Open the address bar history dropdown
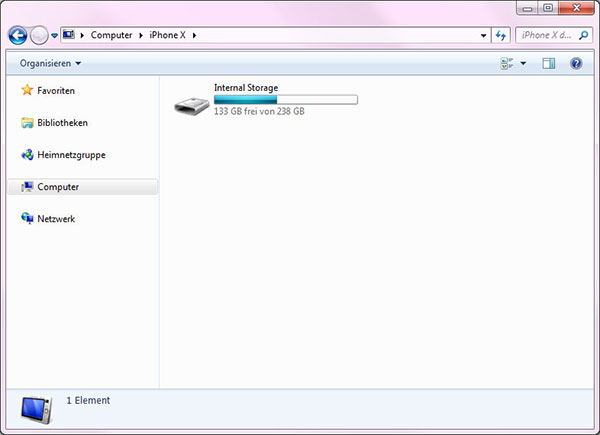 tap(483, 36)
